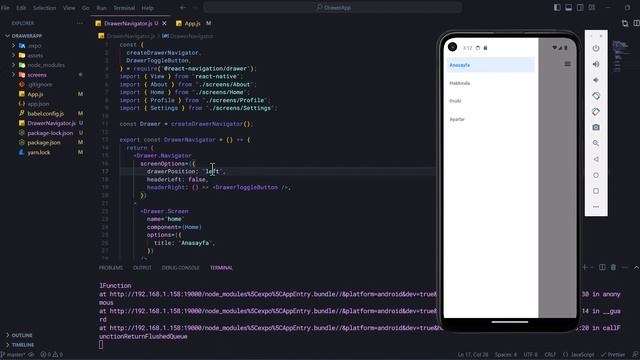Image resolution: width=640 pixels, height=360 pixels.
Task: Click the emulator home circle icon
Action: click(596, 175)
